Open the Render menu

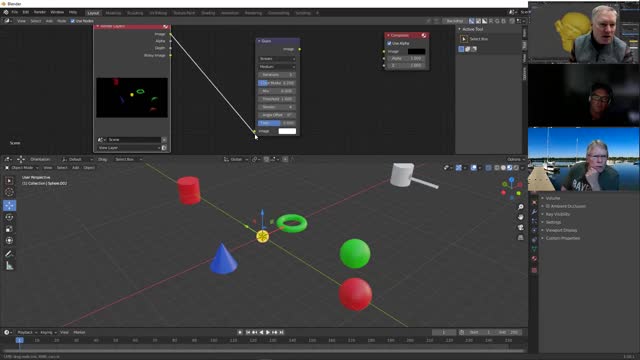point(40,13)
